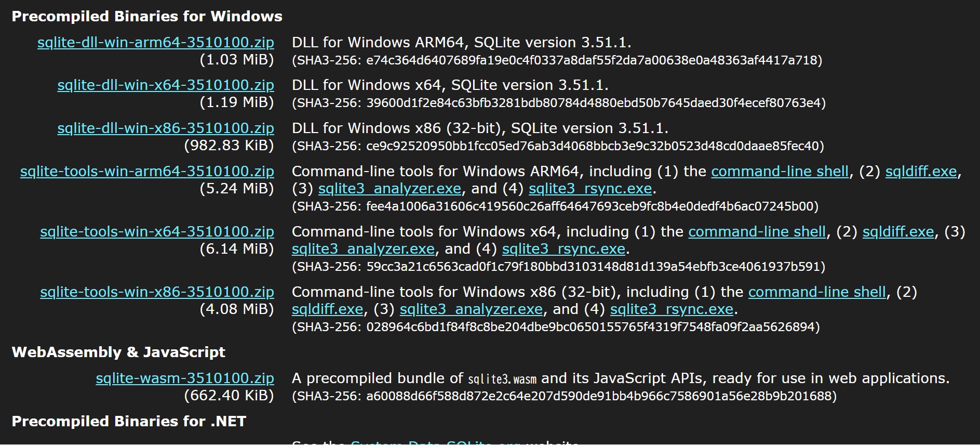Download the sqlite-dll-win-x64 zip archive
980x445 pixels.
pyautogui.click(x=165, y=85)
